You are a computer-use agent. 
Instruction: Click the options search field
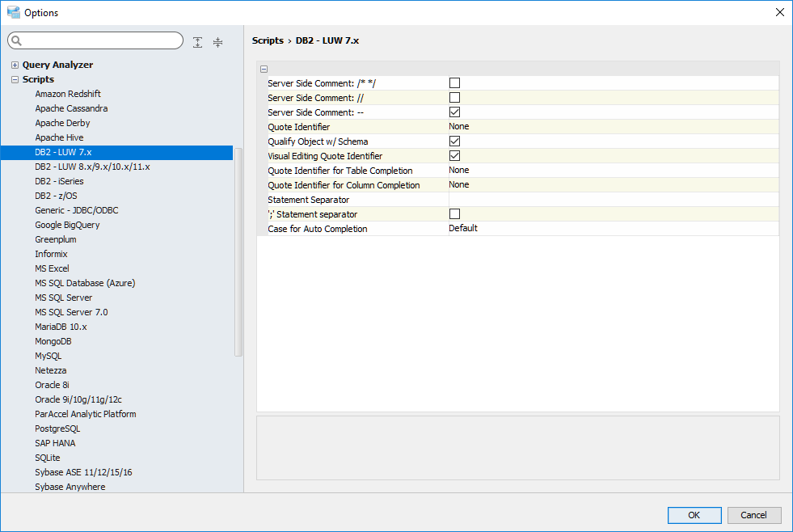point(101,40)
